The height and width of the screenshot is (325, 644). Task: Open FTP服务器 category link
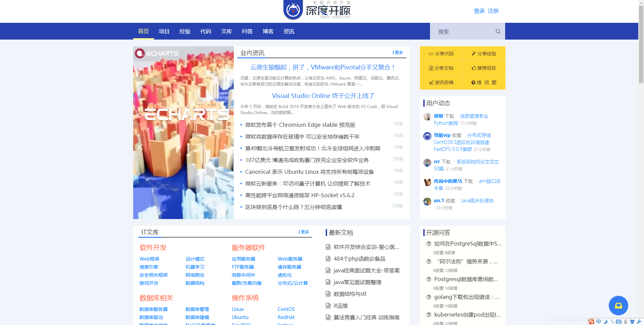pos(243,267)
